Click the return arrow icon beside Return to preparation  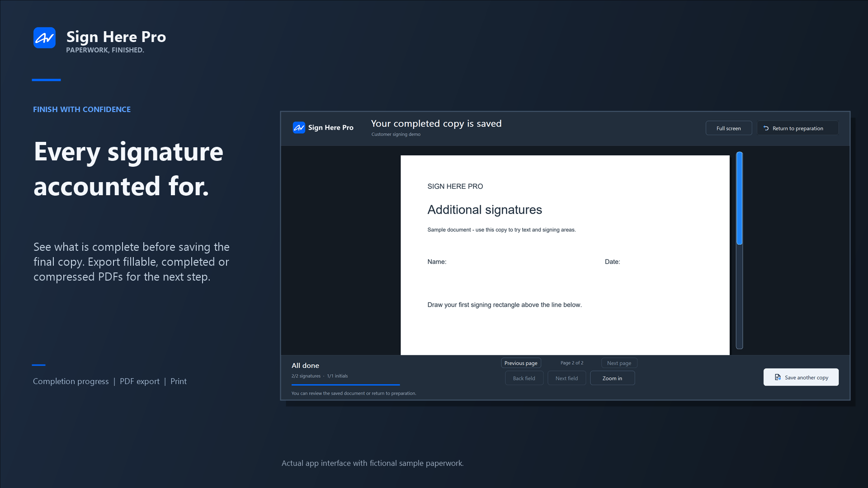766,128
